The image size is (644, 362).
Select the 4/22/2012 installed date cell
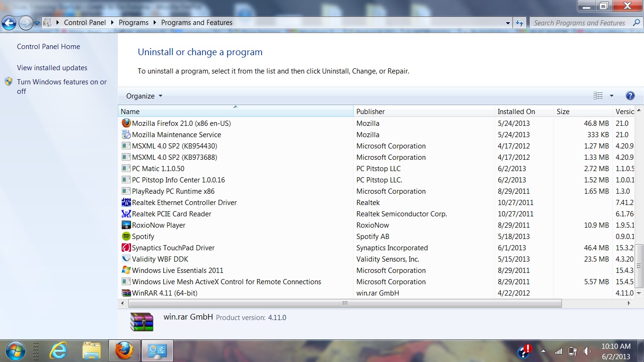point(513,293)
